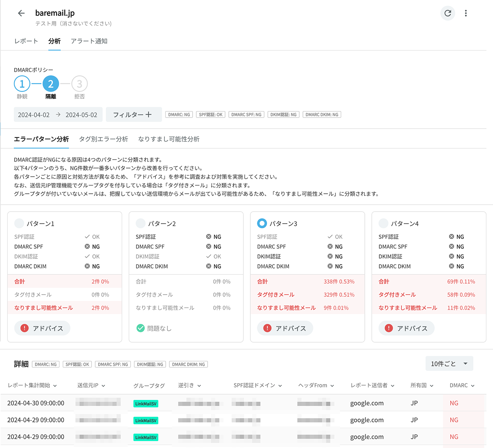Viewport: 493px width, 448px height.
Task: Click NG cross icon for パターン4 DMARC DKIM
Action: coord(451,266)
